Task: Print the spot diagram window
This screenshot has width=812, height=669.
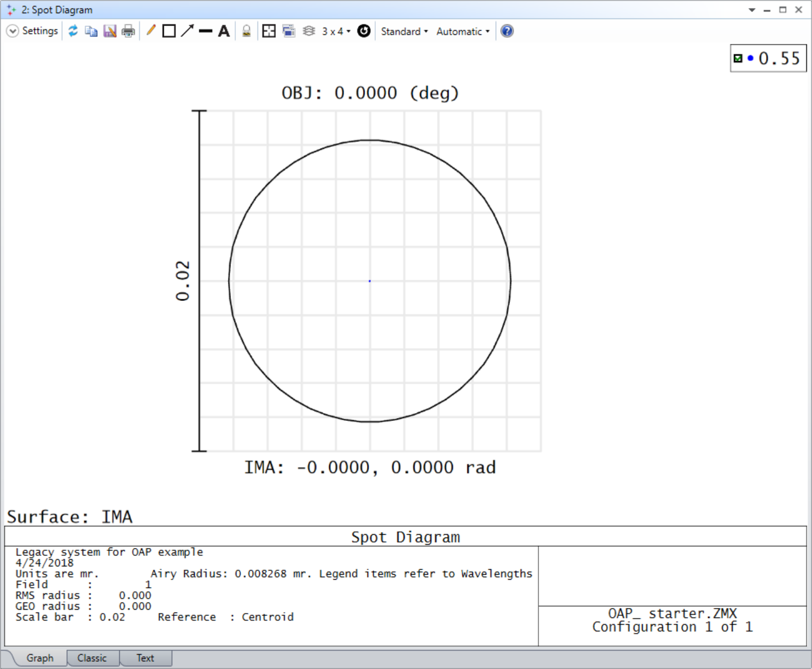Action: coord(128,31)
